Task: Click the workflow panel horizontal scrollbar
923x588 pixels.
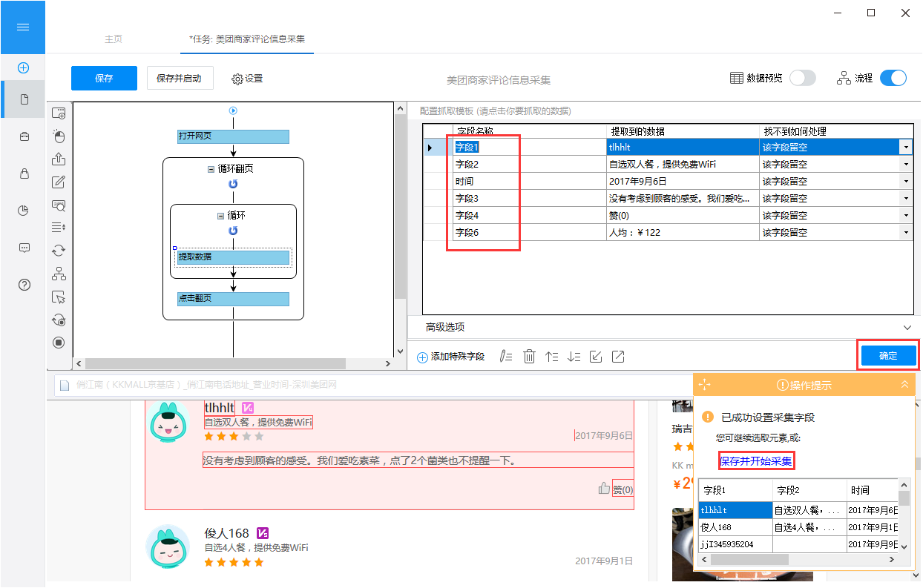Action: coord(215,363)
